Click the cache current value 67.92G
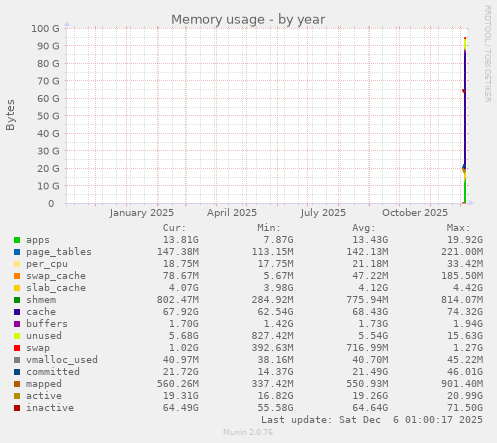This screenshot has height=443, width=497. (180, 312)
